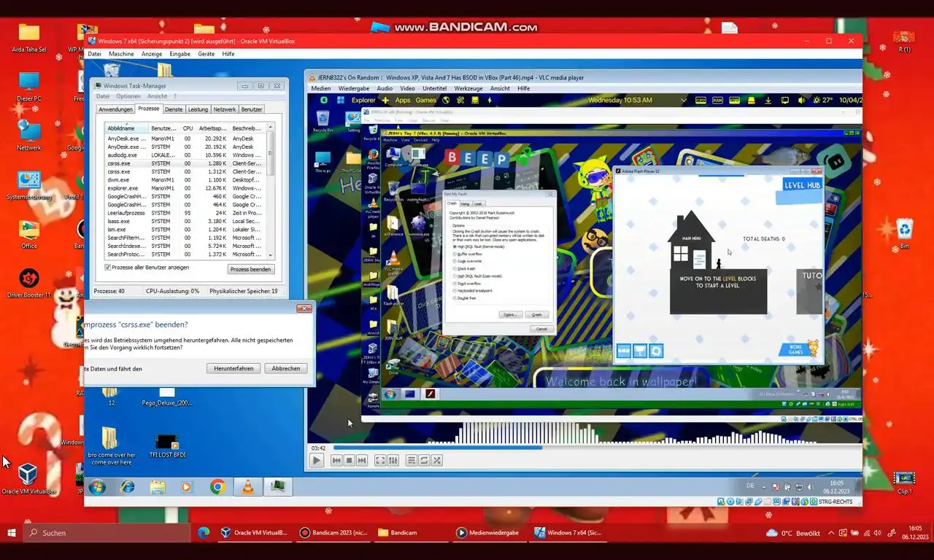Select the explorer.exe process row
The height and width of the screenshot is (560, 934).
(185, 188)
